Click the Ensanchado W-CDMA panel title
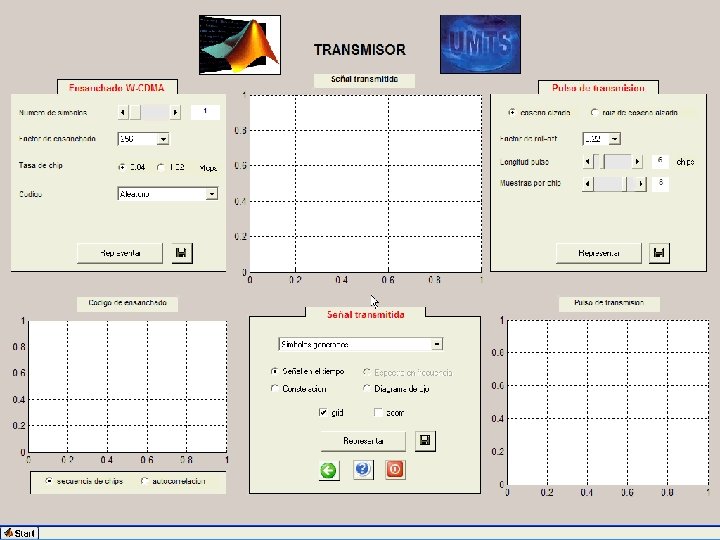The image size is (720, 540). click(117, 88)
